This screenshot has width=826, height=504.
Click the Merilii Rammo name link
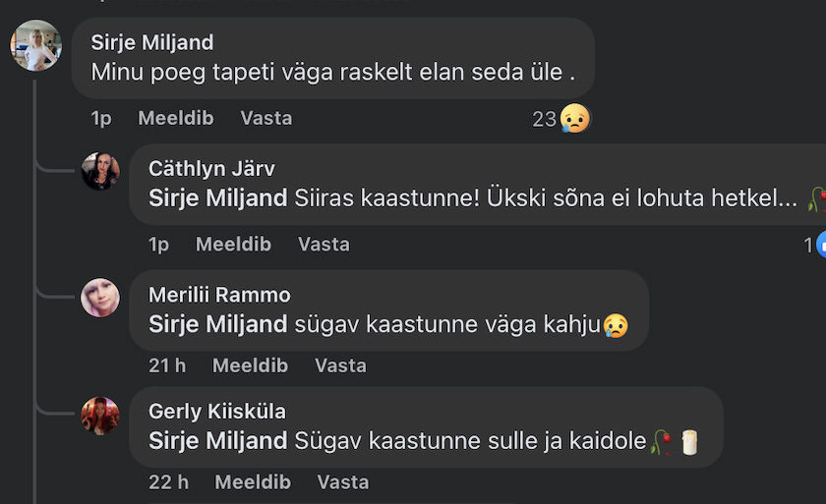click(219, 295)
